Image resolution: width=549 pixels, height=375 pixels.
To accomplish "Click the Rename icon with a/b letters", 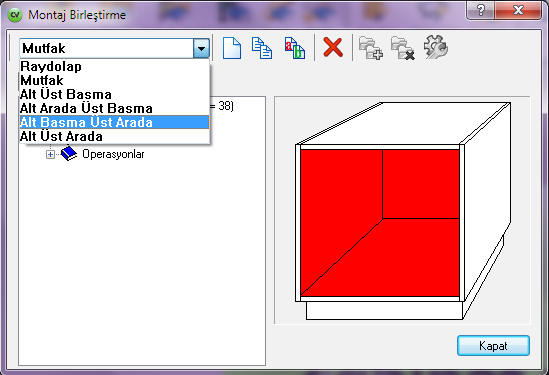I will click(294, 48).
